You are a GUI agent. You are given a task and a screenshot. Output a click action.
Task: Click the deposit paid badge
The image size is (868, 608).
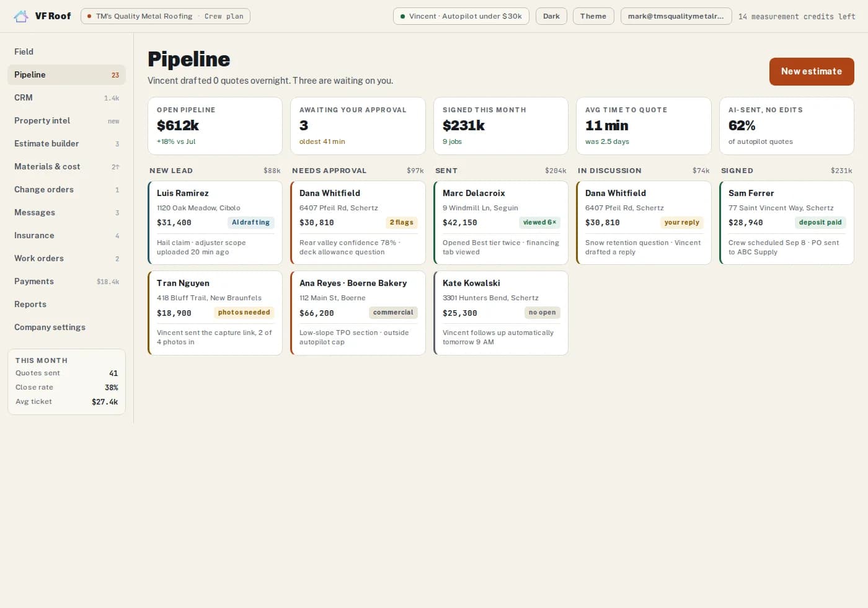pyautogui.click(x=820, y=223)
